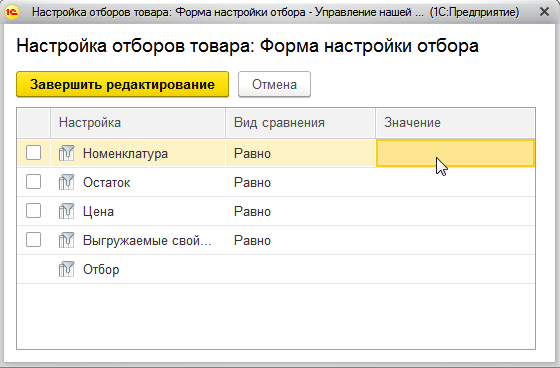Activate the Значение cell for Номенклатура
This screenshot has height=368, width=560.
(455, 153)
